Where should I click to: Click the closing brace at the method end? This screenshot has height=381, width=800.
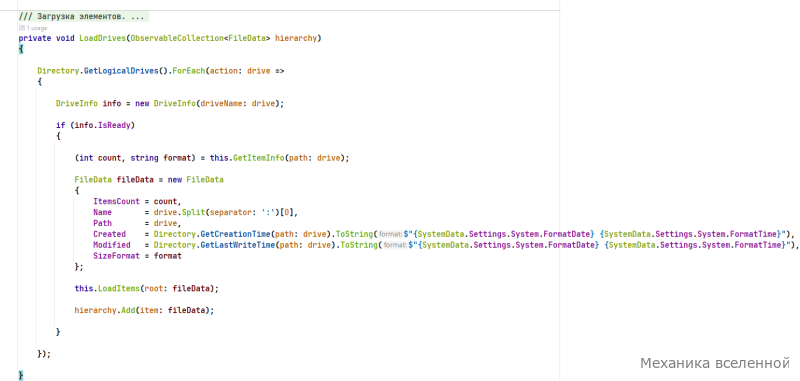coord(20,375)
